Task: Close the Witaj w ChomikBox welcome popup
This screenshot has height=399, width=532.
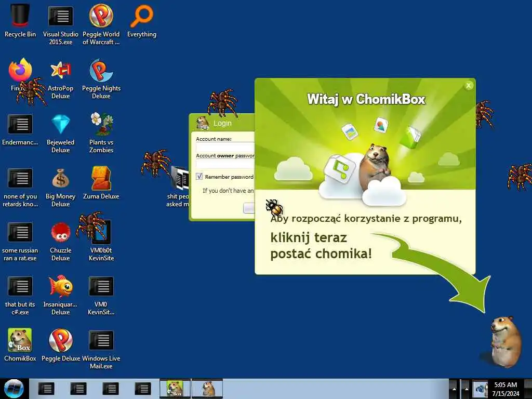Action: pos(469,86)
